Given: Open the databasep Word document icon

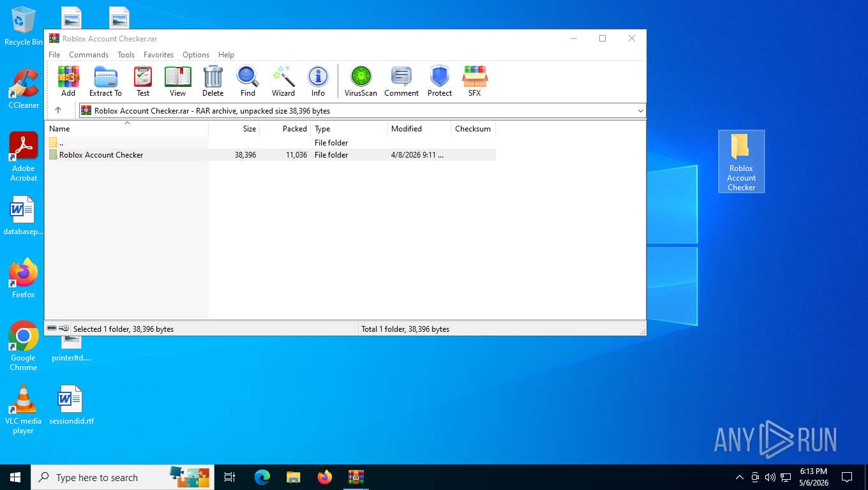Looking at the screenshot, I should pos(23,216).
